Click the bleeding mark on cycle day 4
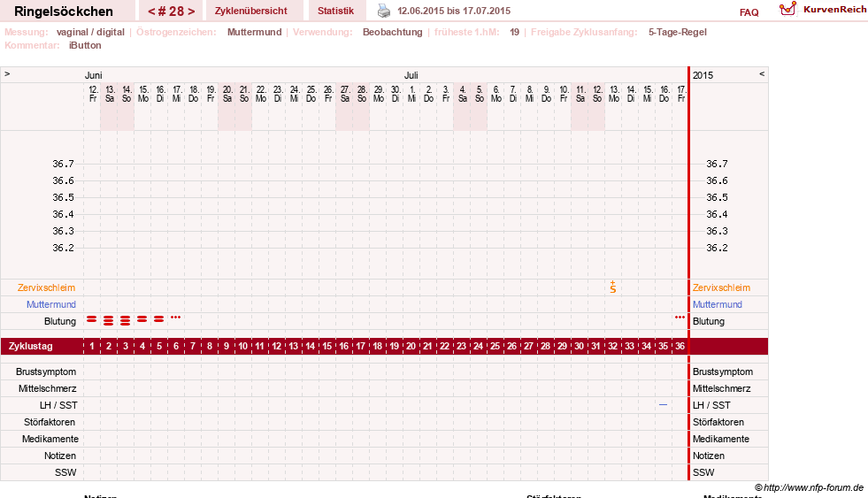 [x=142, y=319]
